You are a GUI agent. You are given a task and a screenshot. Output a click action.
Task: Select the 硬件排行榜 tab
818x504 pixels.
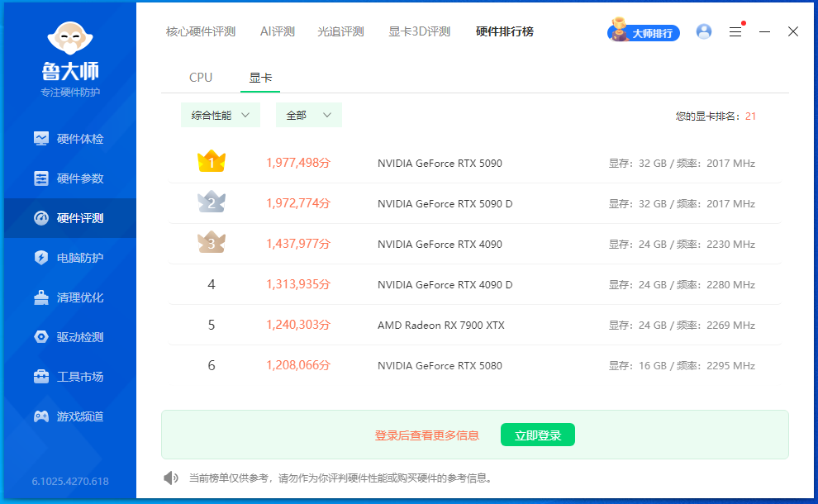(505, 32)
